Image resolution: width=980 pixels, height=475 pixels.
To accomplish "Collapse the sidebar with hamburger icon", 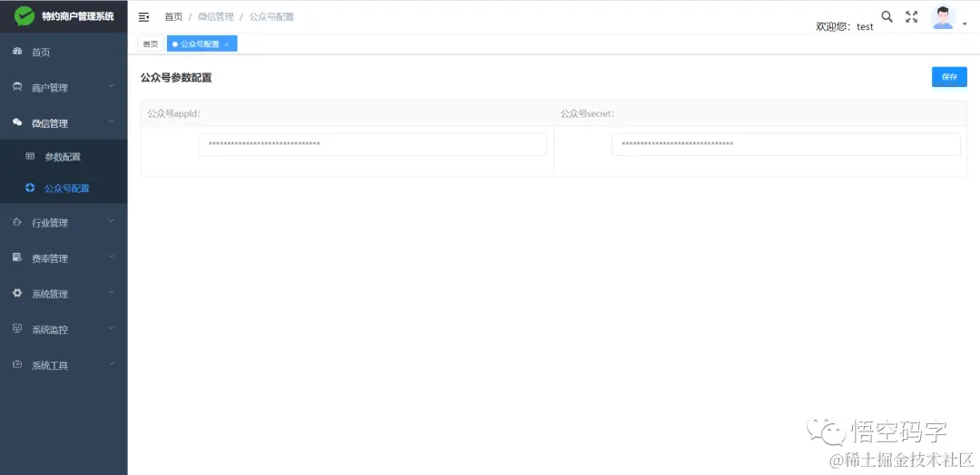I will 143,17.
